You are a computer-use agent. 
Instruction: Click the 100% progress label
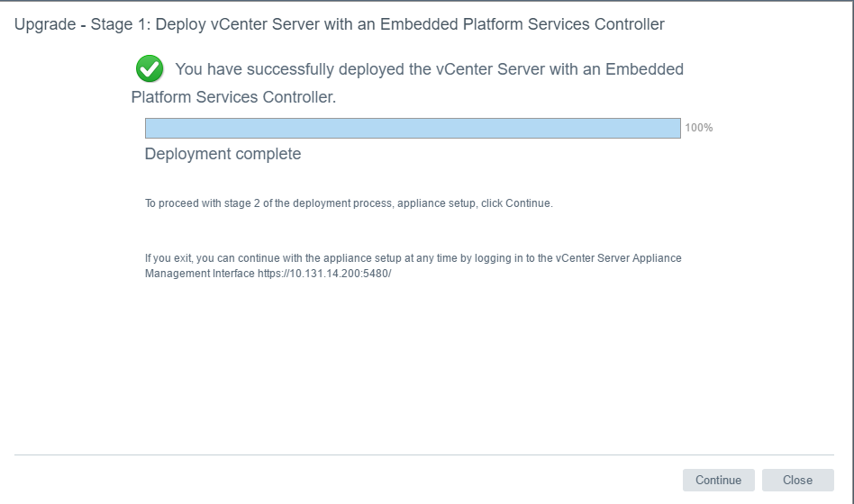tap(699, 128)
